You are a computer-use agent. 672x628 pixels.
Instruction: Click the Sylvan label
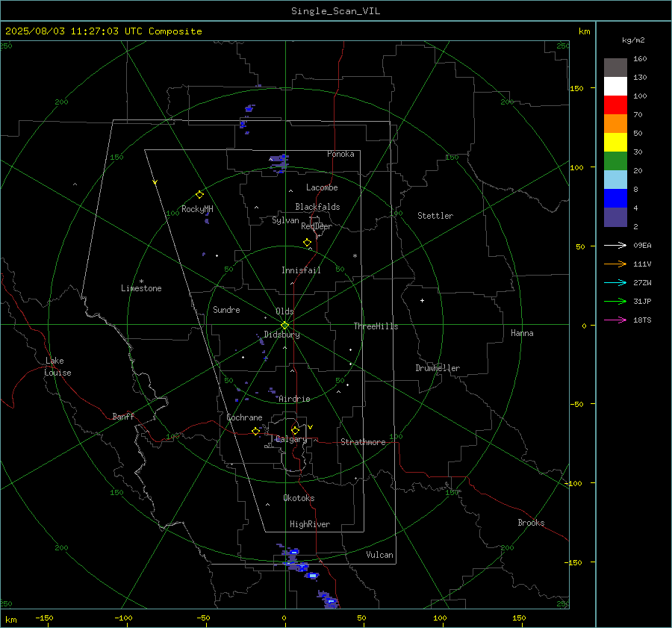click(x=285, y=220)
